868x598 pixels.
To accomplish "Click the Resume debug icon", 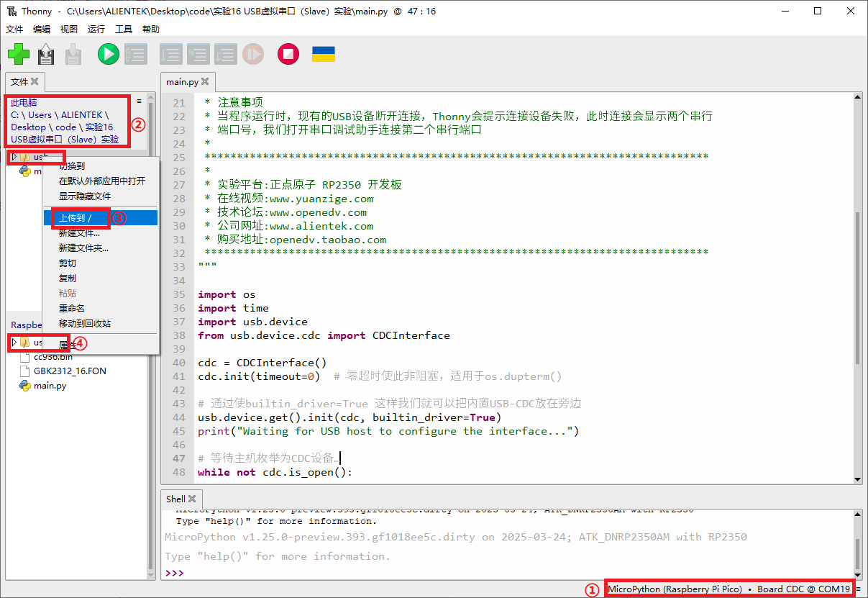I will coord(253,54).
